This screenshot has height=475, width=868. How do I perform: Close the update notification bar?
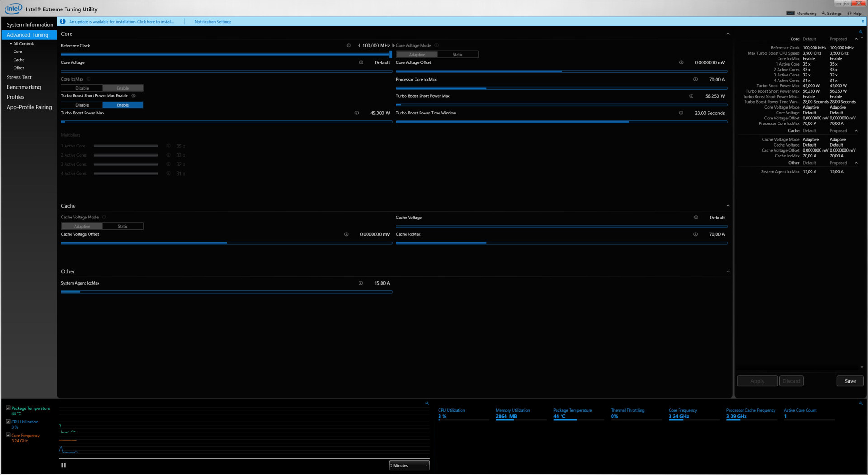[863, 21]
